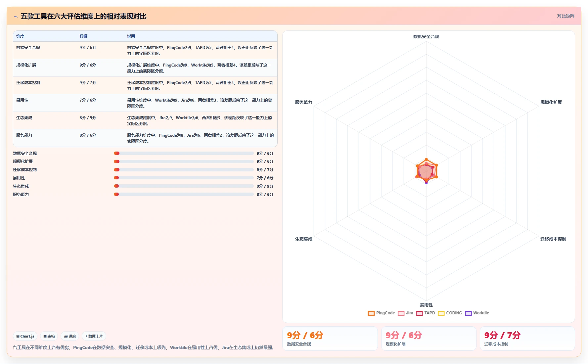Click the 8分 / 9分 score in the table
Screen dimensions: 588x364
click(88, 118)
